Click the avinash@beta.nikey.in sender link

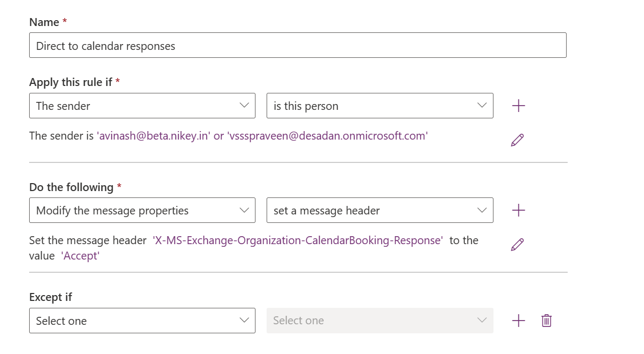(x=153, y=136)
